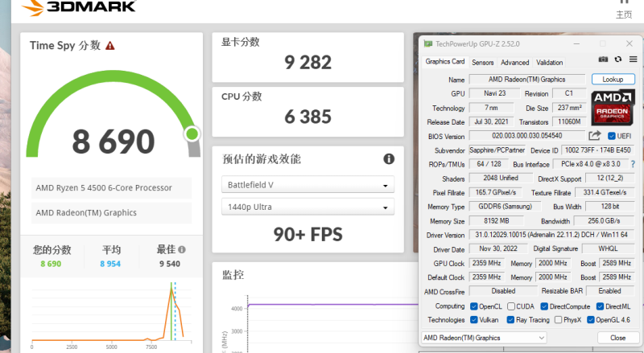The height and width of the screenshot is (353, 644).
Task: Take a GPU-Z screenshot with camera icon
Action: click(603, 60)
